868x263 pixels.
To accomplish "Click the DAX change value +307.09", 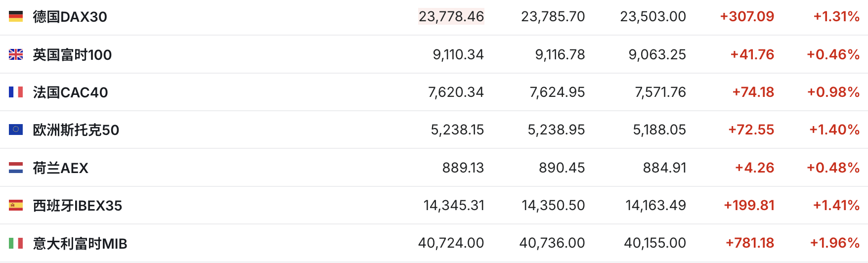I will 747,16.
